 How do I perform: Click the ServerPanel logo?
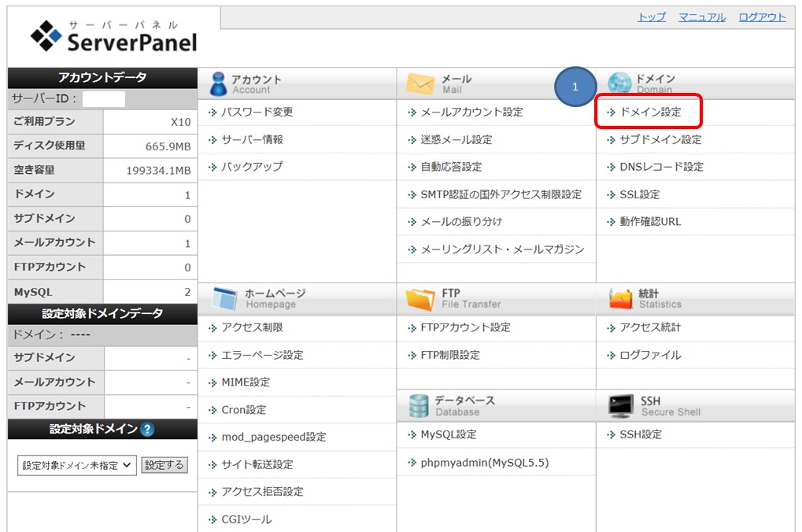[x=114, y=37]
